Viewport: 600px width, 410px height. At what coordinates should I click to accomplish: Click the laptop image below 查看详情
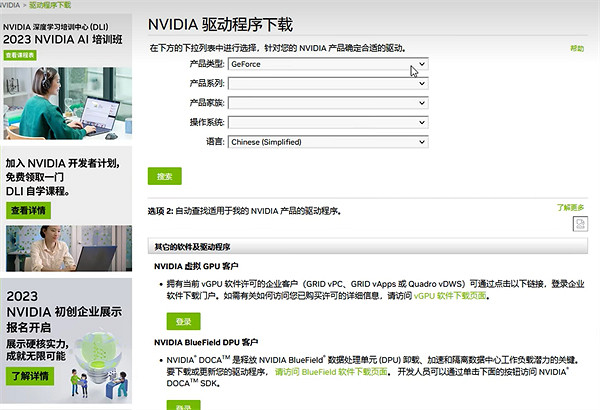click(65, 250)
